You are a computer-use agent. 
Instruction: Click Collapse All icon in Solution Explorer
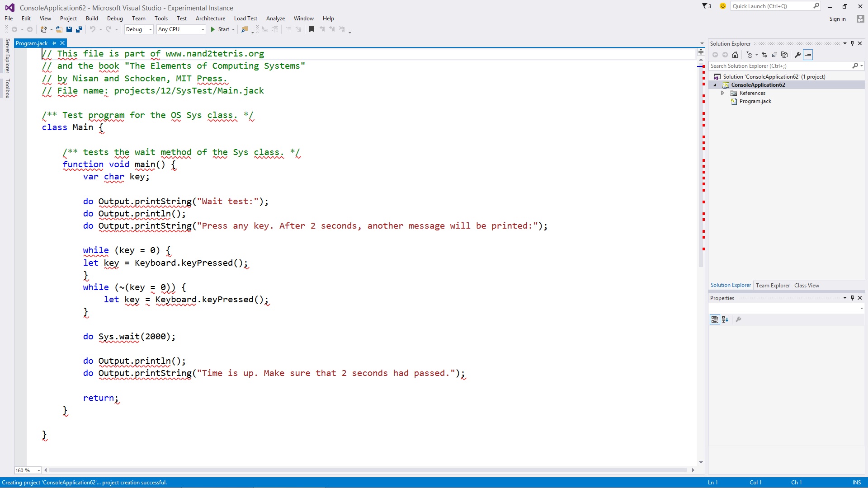pyautogui.click(x=774, y=55)
